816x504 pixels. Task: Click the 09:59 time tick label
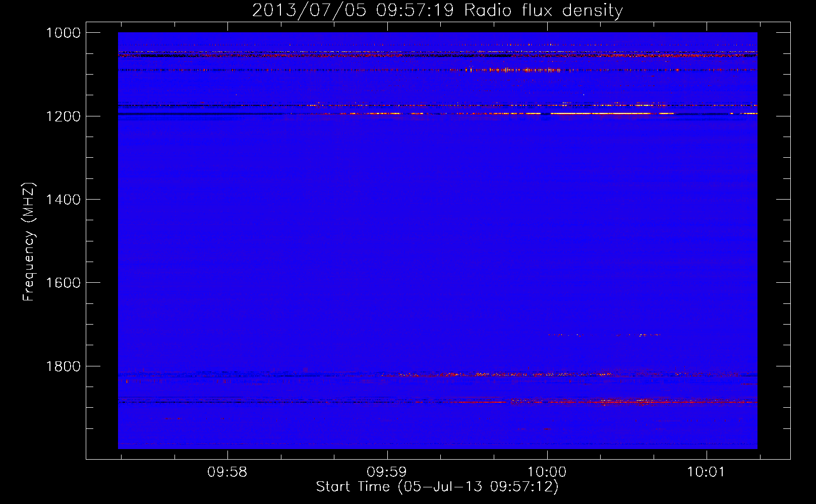tap(387, 472)
